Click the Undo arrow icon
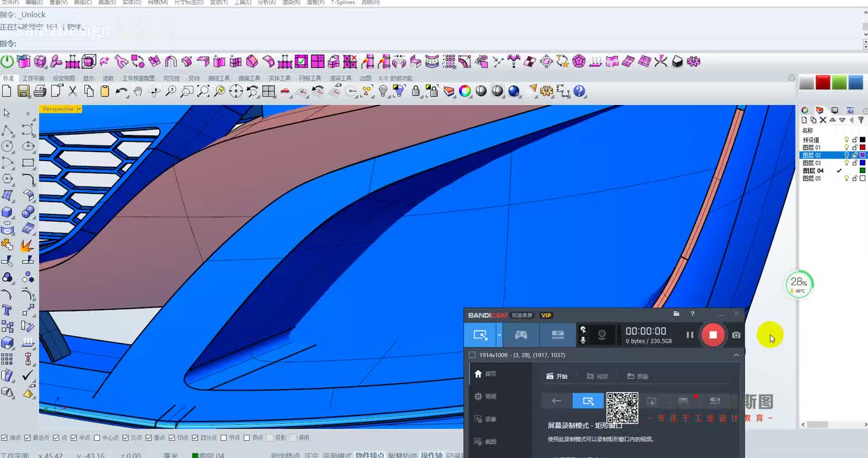Screen dimensions: 868x458 121,92
